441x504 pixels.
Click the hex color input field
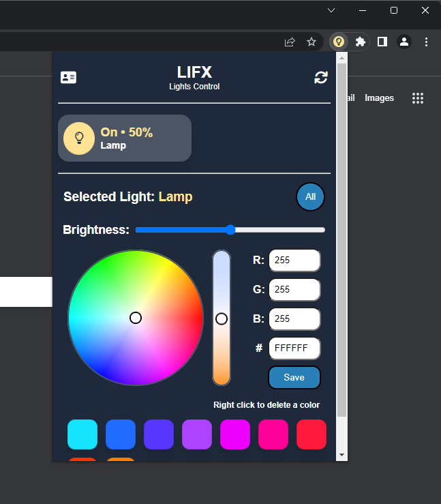pyautogui.click(x=294, y=349)
